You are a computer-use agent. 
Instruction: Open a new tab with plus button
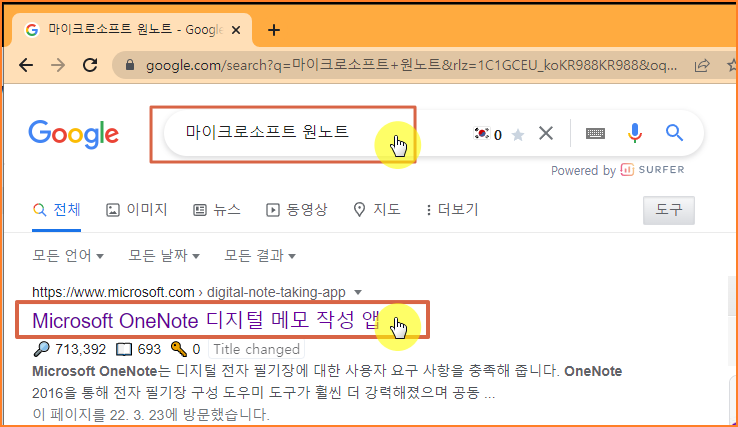(x=273, y=30)
